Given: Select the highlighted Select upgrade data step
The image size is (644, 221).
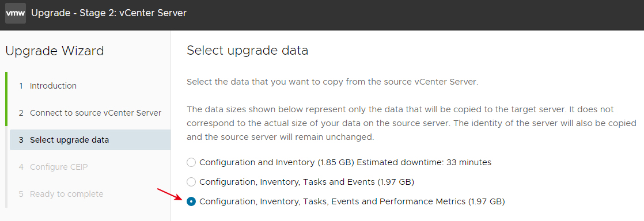Looking at the screenshot, I should (x=90, y=140).
